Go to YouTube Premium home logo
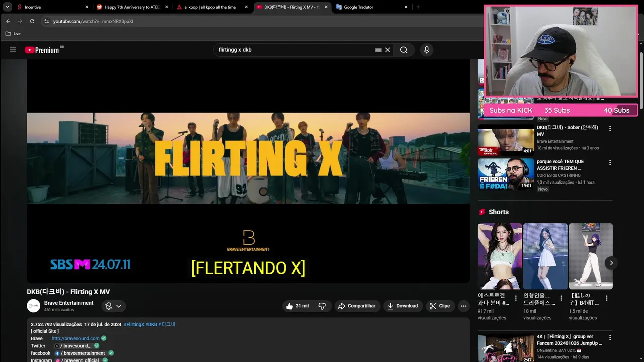Image resolution: width=644 pixels, height=362 pixels. click(x=42, y=50)
